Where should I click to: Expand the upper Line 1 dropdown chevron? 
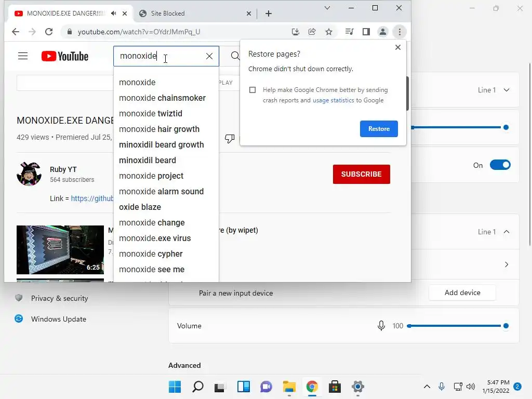(x=507, y=90)
